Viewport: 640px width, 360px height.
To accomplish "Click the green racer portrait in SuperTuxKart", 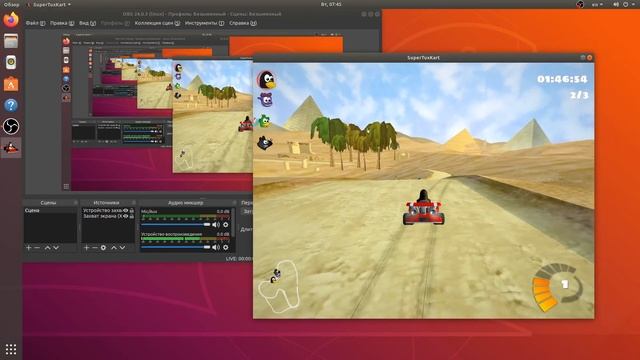I will click(265, 121).
